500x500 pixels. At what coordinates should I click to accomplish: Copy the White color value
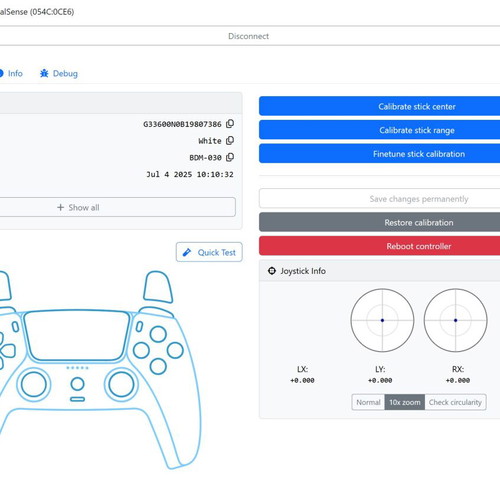click(230, 141)
